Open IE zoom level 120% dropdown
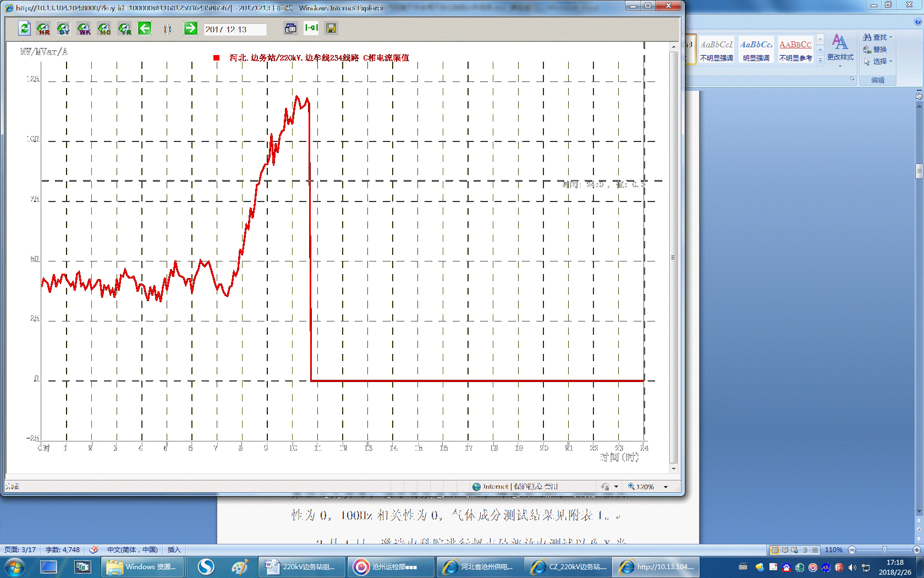Screen dimensions: 924x578 coord(665,487)
